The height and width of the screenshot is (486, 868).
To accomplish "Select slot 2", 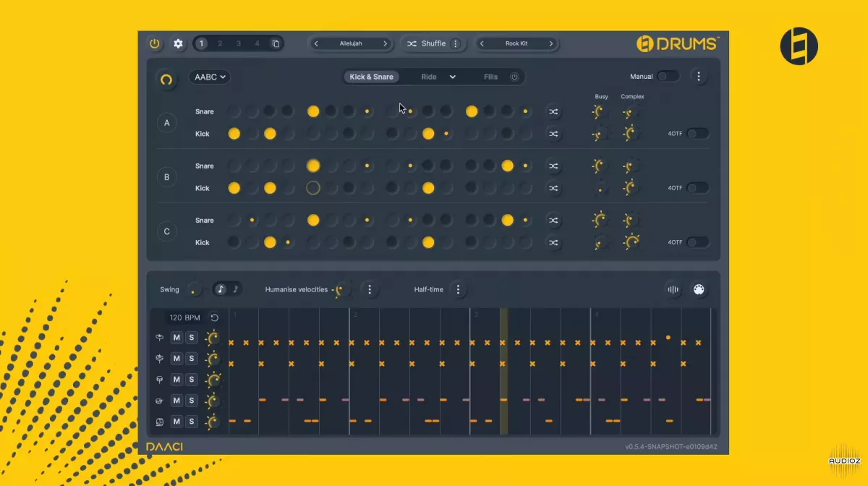I will (220, 43).
